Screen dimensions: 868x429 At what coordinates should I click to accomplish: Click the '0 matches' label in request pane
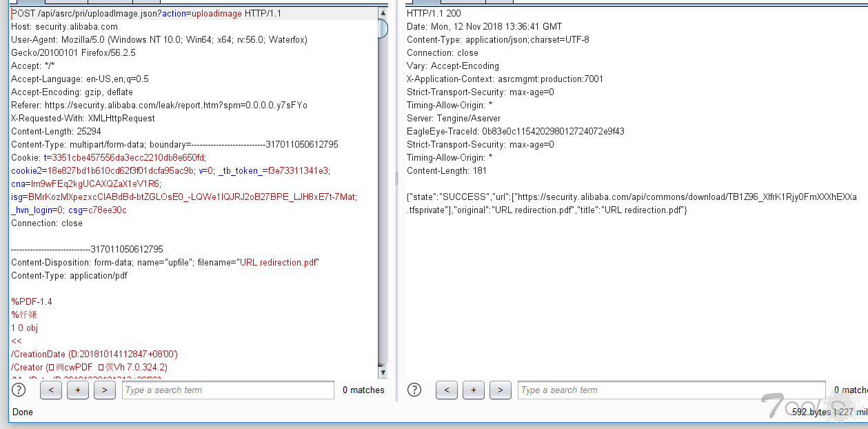point(363,390)
